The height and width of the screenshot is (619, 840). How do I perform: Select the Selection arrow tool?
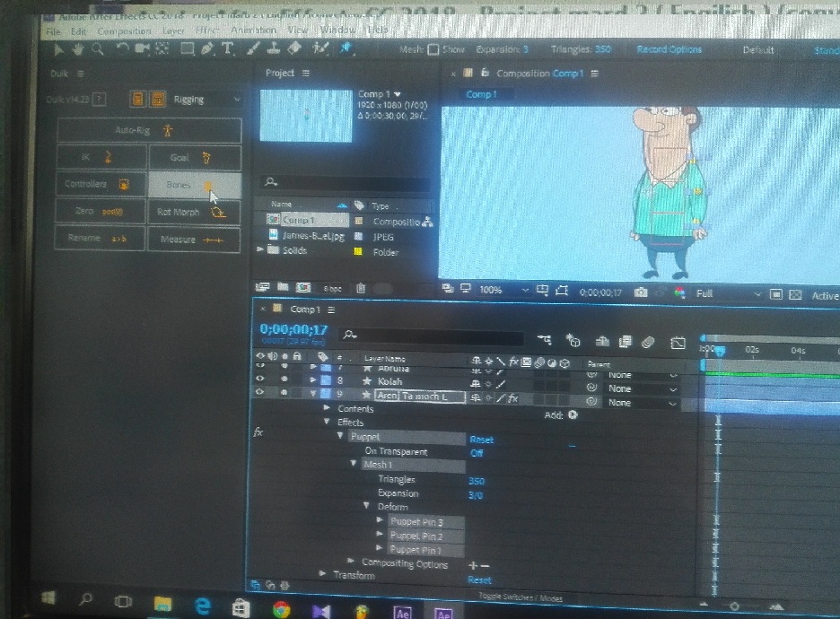[x=59, y=49]
